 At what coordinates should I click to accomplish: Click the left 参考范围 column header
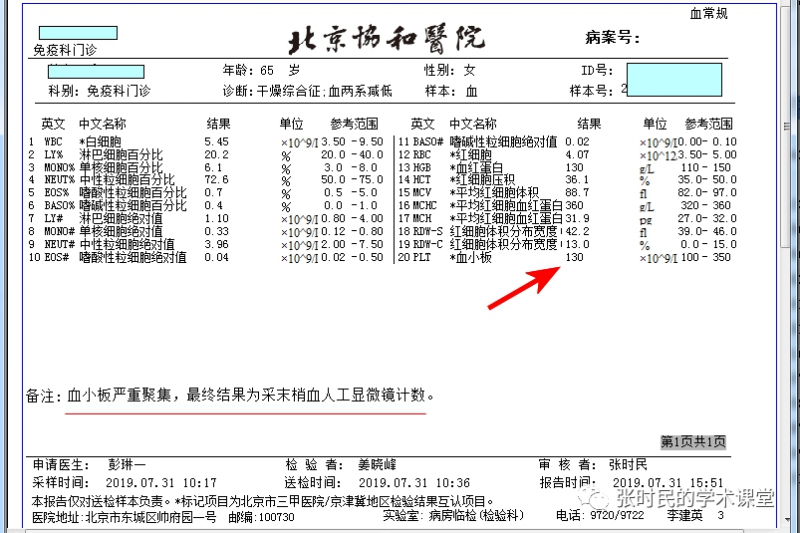pyautogui.click(x=354, y=123)
